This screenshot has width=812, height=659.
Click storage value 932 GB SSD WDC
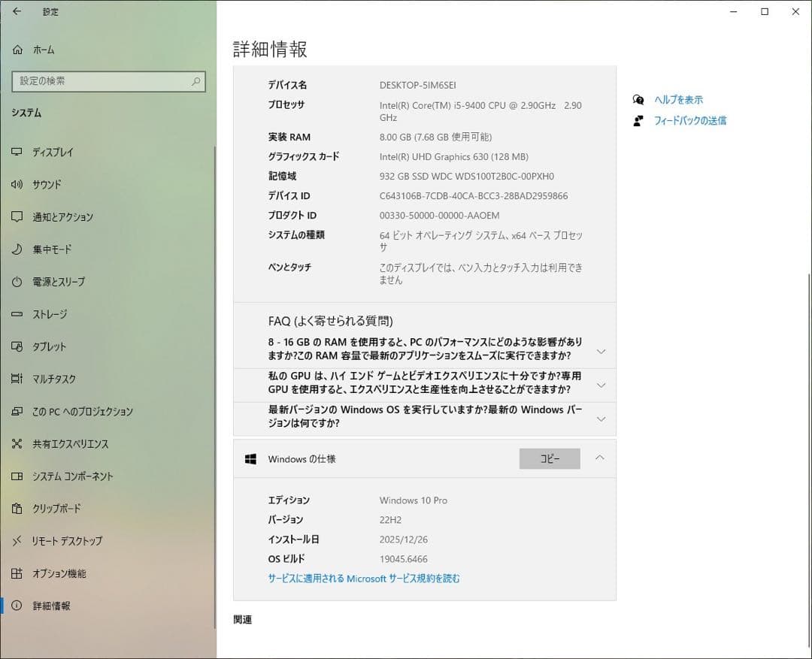pos(467,177)
